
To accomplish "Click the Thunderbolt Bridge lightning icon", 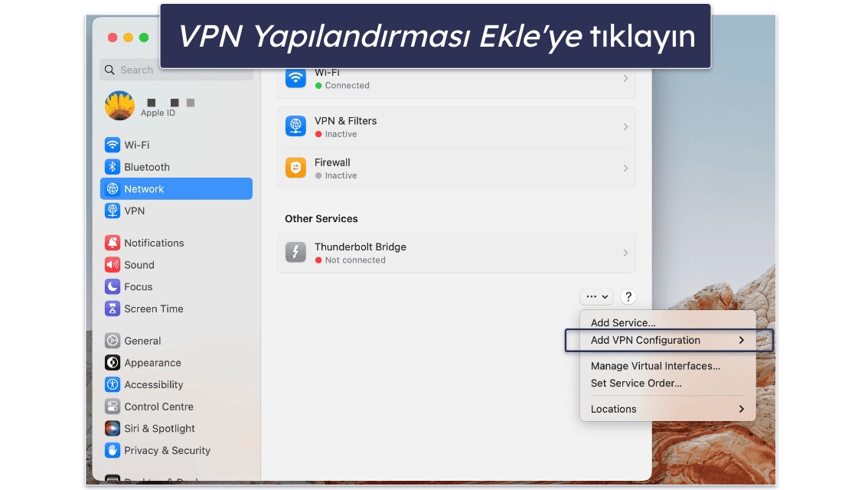I will click(295, 253).
